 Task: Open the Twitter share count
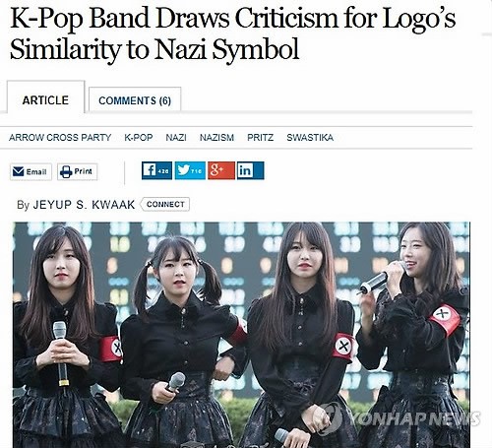[x=197, y=171]
